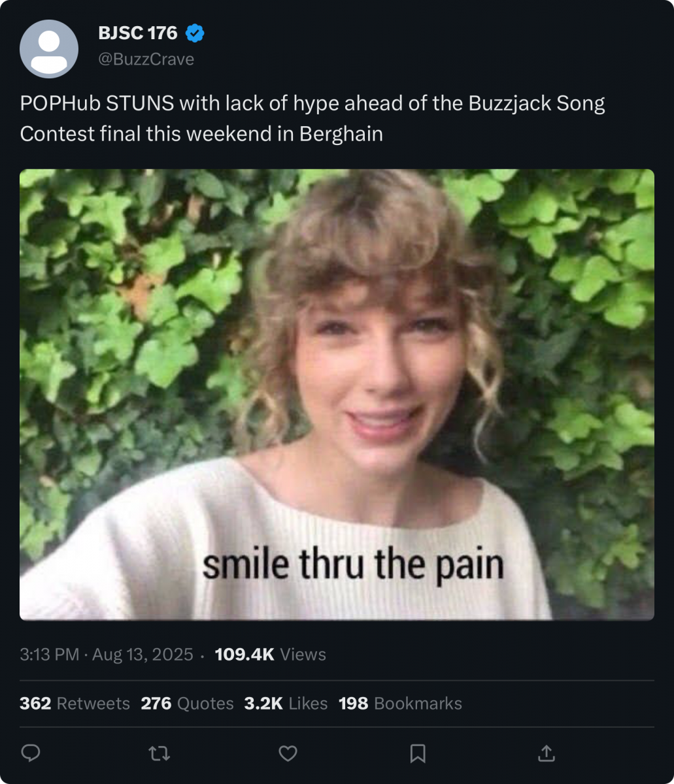
Task: Like the tweet with the heart icon
Action: tap(288, 754)
